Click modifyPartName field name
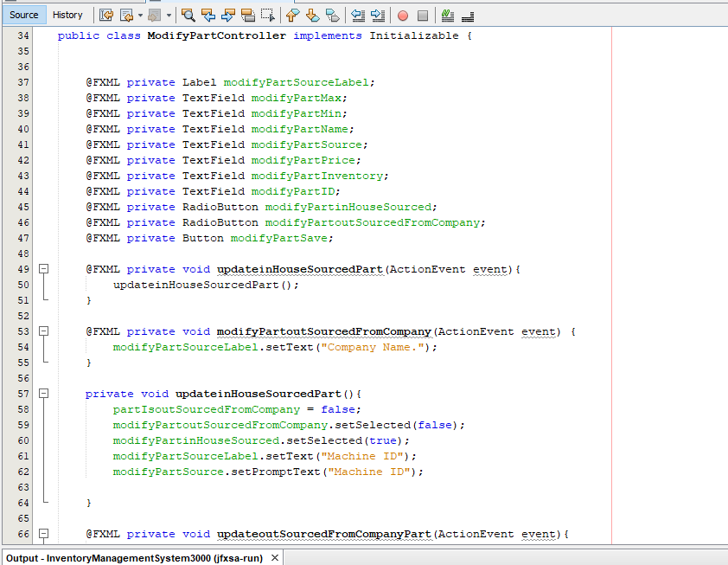 point(300,129)
